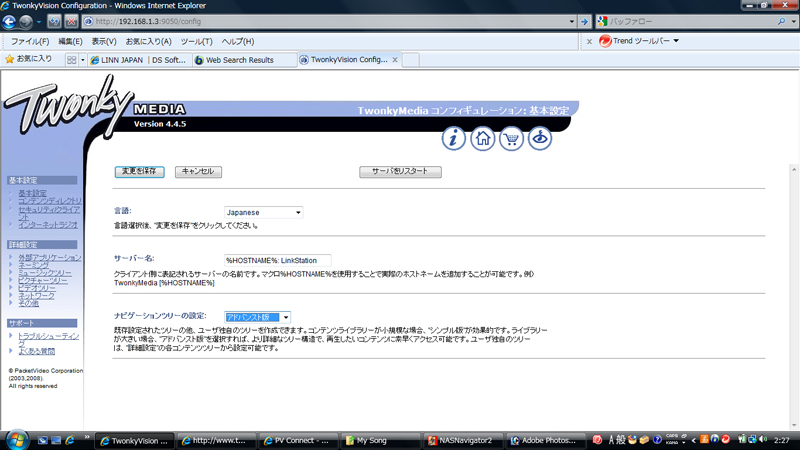Open the インターネットラジオ sidebar link
800x450 pixels.
point(47,225)
